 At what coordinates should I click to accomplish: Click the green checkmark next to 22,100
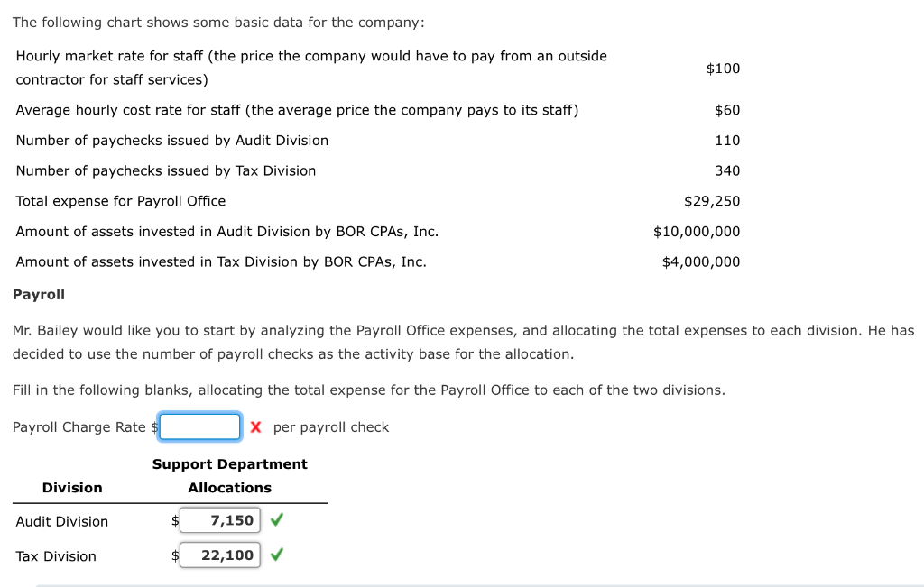click(277, 555)
